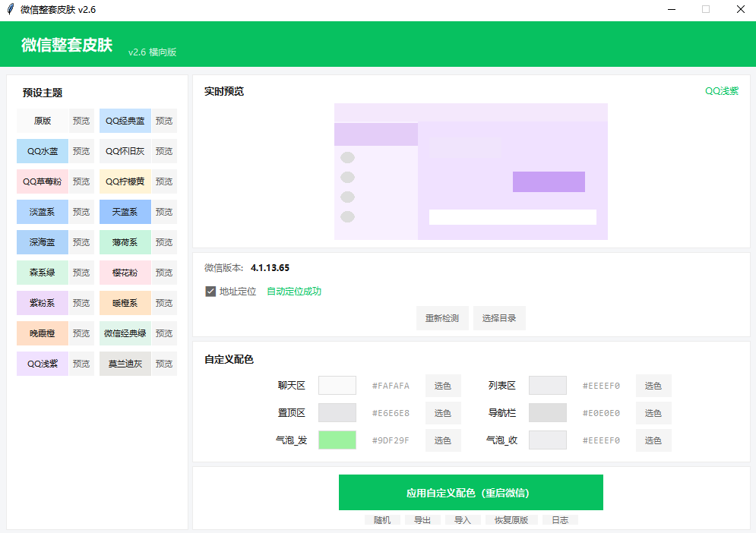Select the 微信经典绿 preset theme
Image resolution: width=756 pixels, height=533 pixels.
tap(125, 333)
